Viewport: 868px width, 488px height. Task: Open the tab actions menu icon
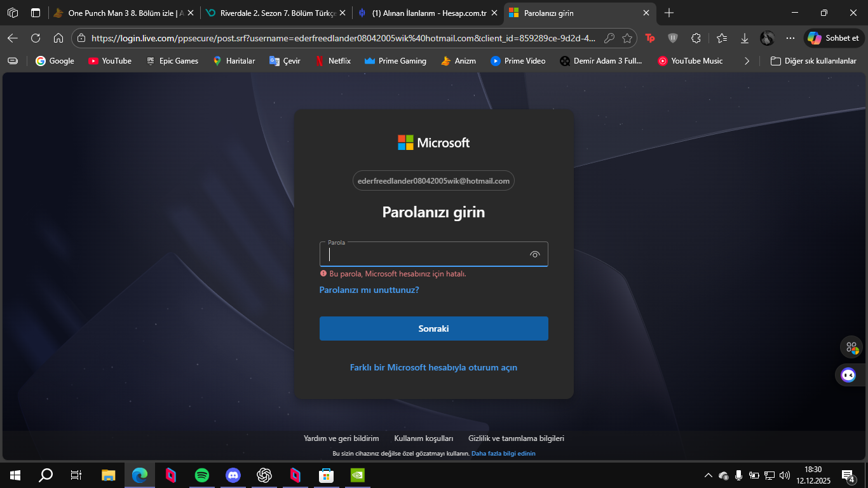(36, 13)
